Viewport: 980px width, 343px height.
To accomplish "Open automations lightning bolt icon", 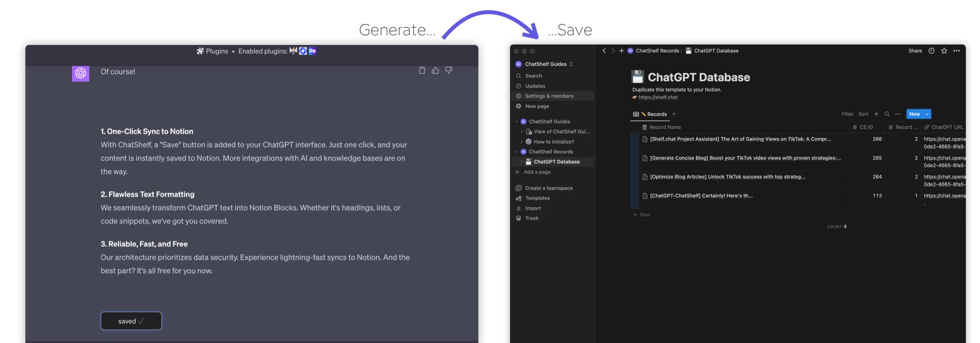I will (x=876, y=114).
